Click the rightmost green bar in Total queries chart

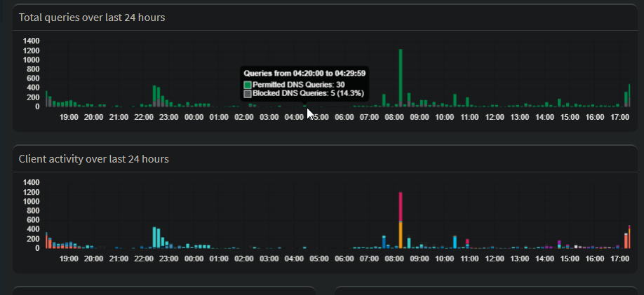(x=629, y=94)
